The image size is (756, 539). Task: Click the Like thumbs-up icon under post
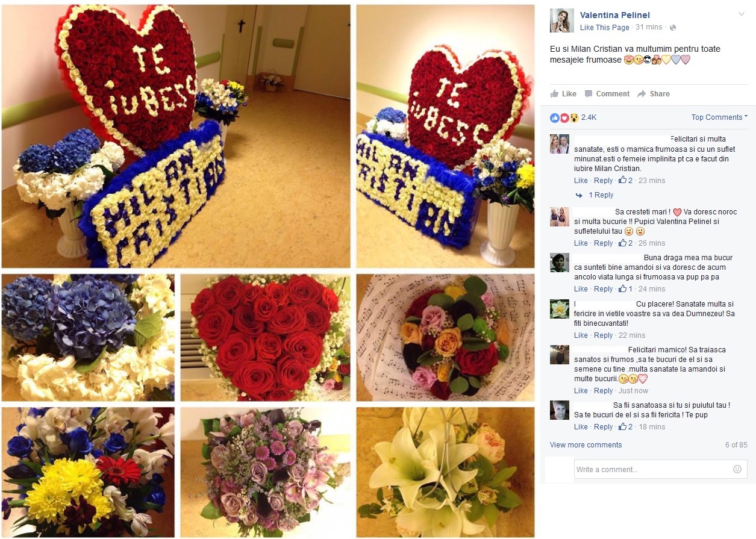pyautogui.click(x=554, y=94)
